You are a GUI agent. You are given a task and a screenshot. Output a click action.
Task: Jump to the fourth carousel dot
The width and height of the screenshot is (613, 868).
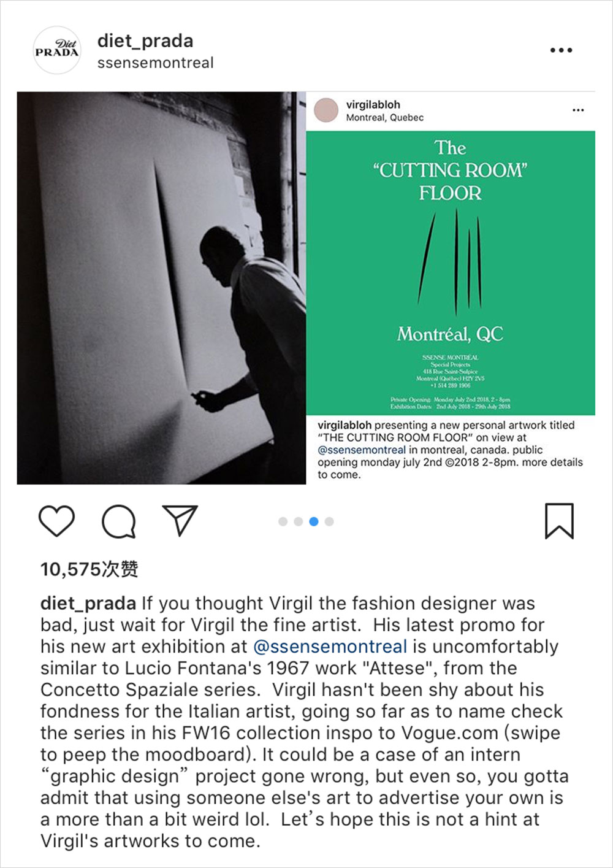(329, 521)
